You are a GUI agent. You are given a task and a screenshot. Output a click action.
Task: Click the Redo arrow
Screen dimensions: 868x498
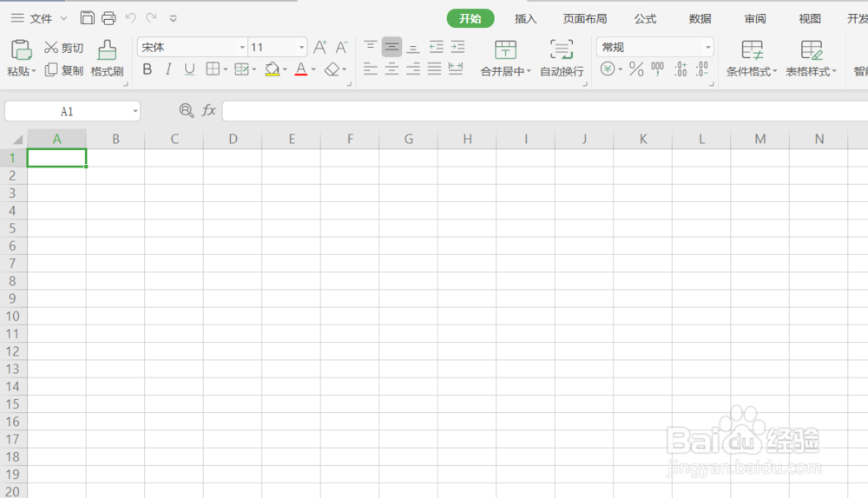(151, 17)
